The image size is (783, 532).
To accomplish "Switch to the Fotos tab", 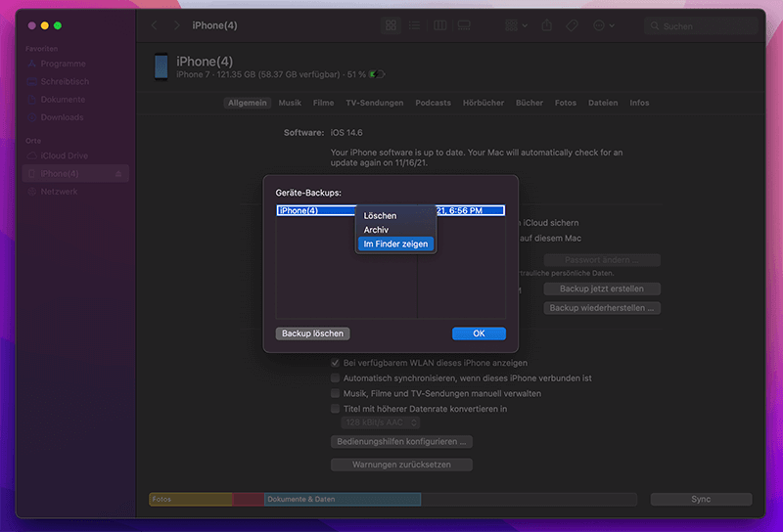I will pyautogui.click(x=566, y=103).
